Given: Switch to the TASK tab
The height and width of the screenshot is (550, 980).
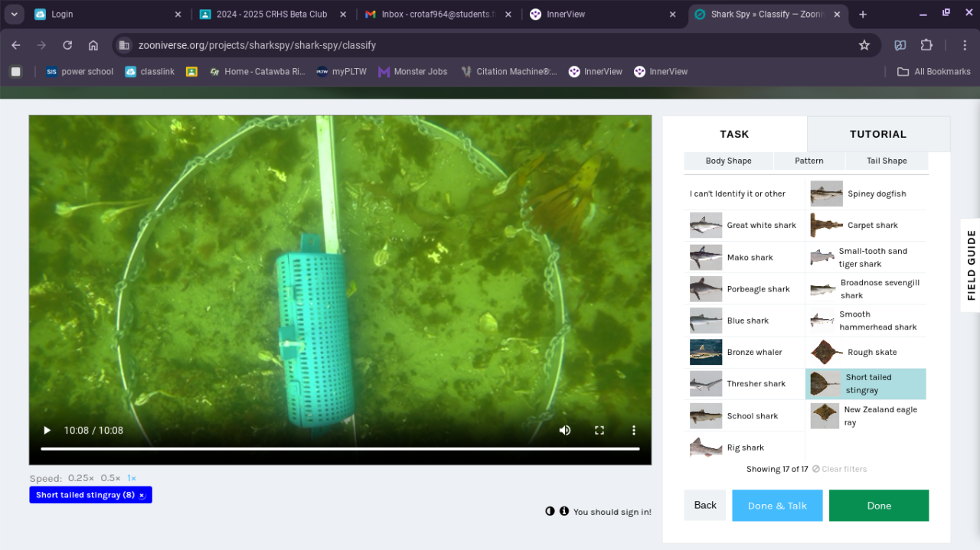Looking at the screenshot, I should point(734,134).
